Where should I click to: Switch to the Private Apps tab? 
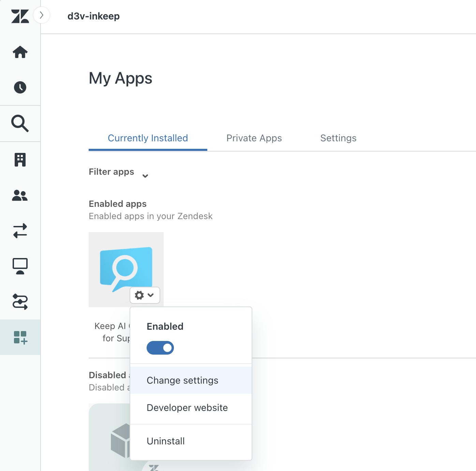254,138
